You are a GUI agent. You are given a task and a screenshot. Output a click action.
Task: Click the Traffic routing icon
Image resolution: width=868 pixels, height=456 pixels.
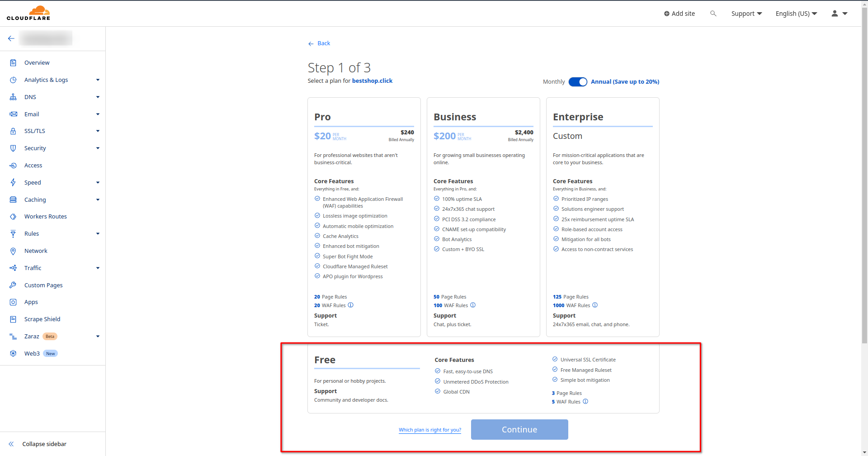(x=13, y=268)
